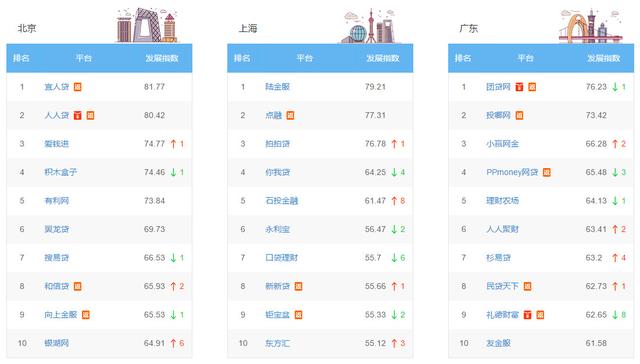Click the red badge icon beside 人人贷
The width and height of the screenshot is (640, 364).
[78, 115]
